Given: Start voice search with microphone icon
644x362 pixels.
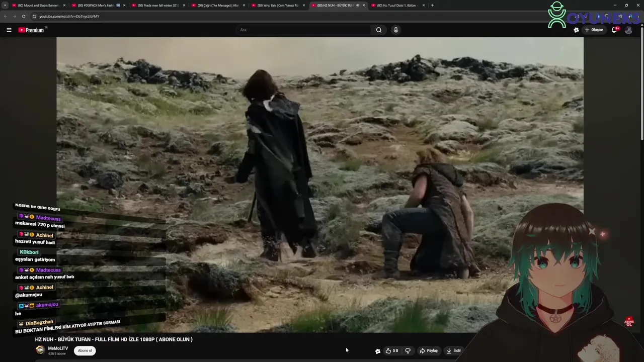Looking at the screenshot, I should coord(396,30).
